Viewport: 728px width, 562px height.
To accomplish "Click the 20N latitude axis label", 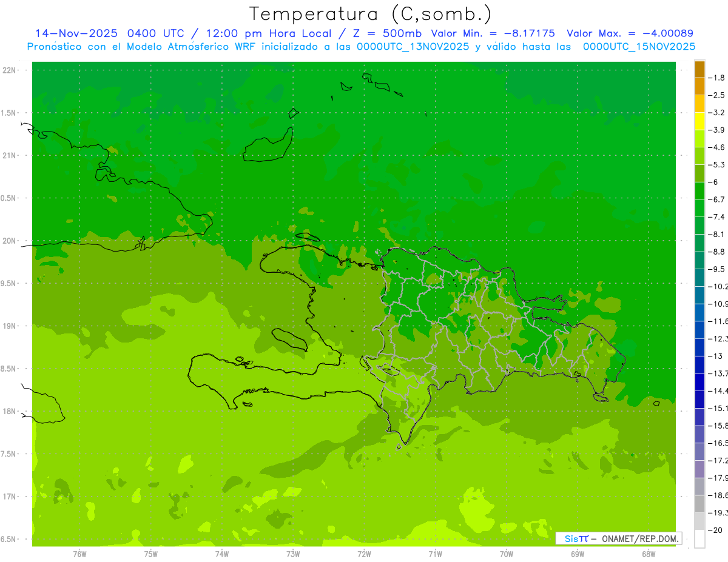I will [x=9, y=241].
